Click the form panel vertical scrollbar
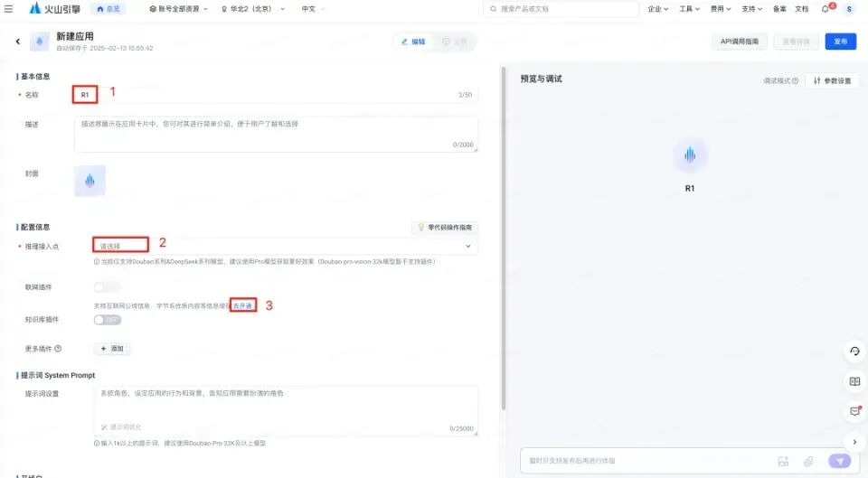The height and width of the screenshot is (478, 868). tap(504, 238)
